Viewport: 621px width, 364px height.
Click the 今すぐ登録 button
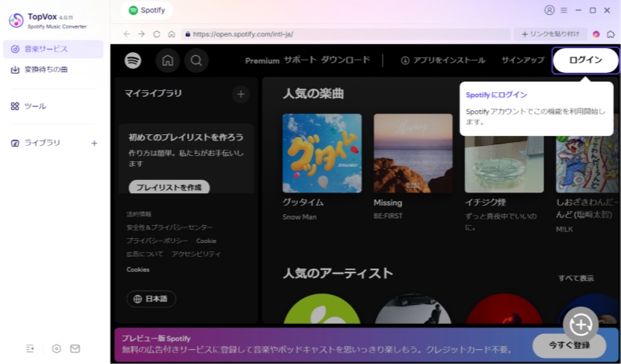(x=569, y=345)
